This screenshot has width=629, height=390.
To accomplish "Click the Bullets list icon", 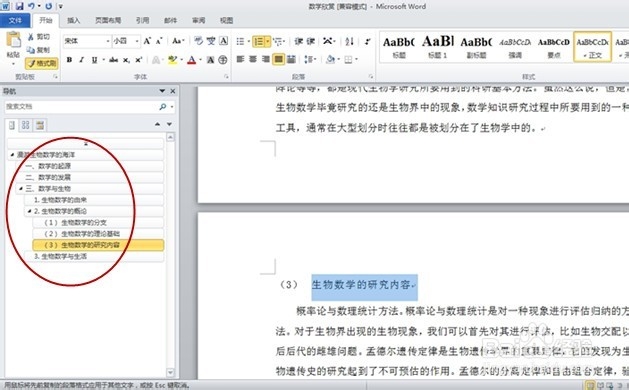I will [x=240, y=41].
